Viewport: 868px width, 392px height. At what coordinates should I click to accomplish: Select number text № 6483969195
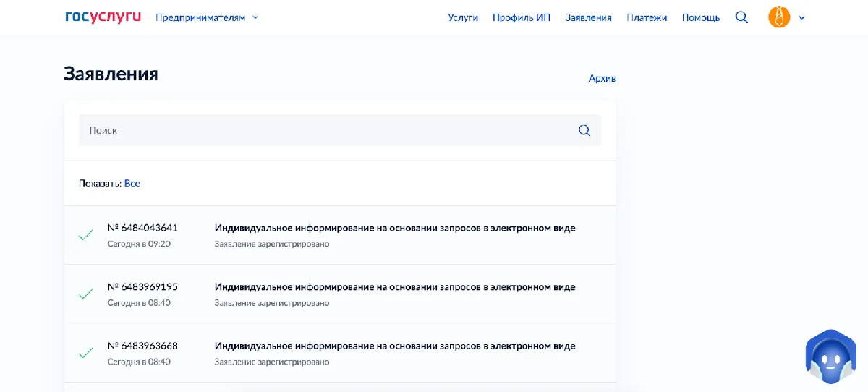[x=142, y=287]
